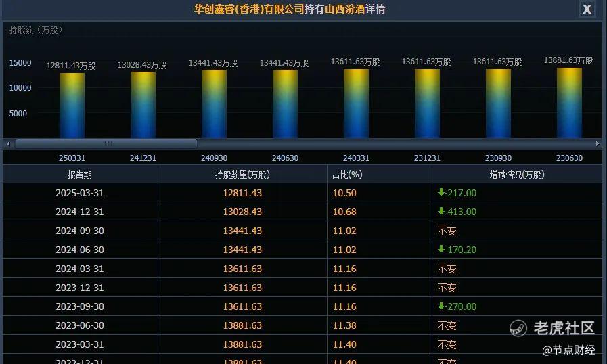Click the 13611.63 value in the 2024-03-31 row
Screen dimensions: 607x364
[x=242, y=269]
